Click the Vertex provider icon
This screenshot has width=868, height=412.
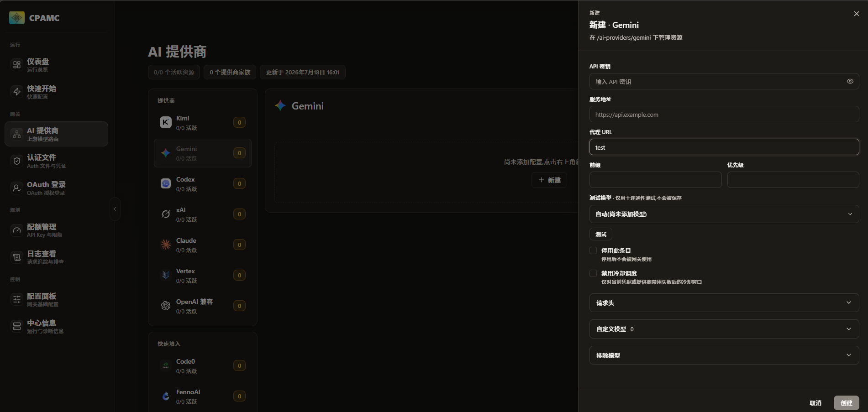166,275
